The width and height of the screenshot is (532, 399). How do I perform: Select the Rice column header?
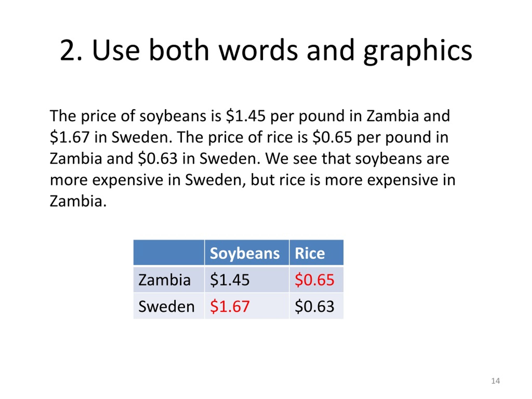pyautogui.click(x=316, y=253)
